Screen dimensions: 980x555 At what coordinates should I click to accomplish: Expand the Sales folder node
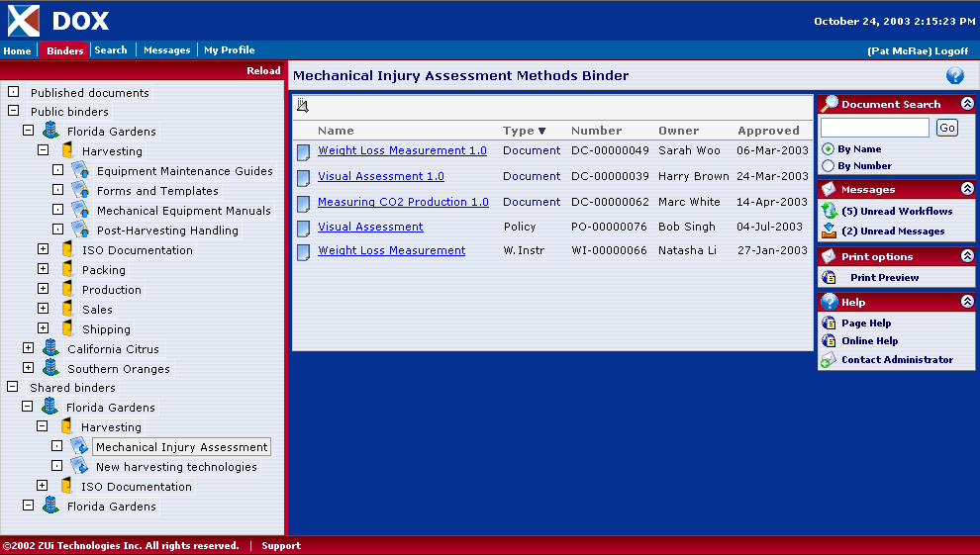44,308
